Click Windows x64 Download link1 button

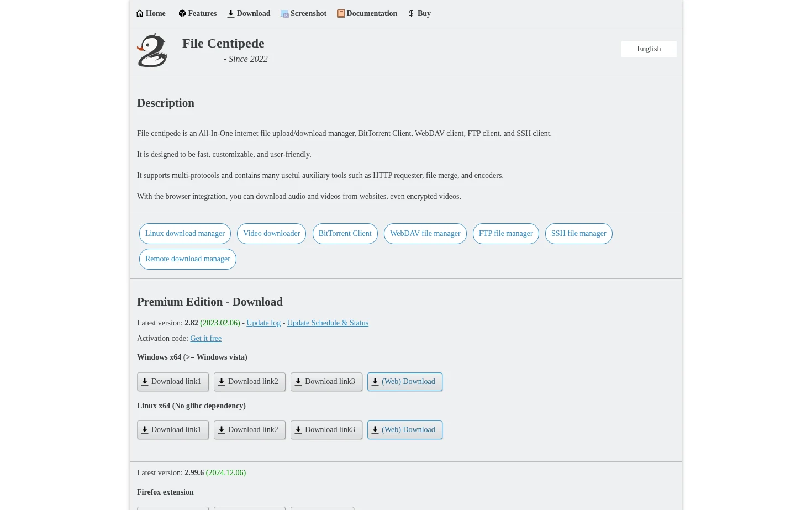pyautogui.click(x=173, y=382)
